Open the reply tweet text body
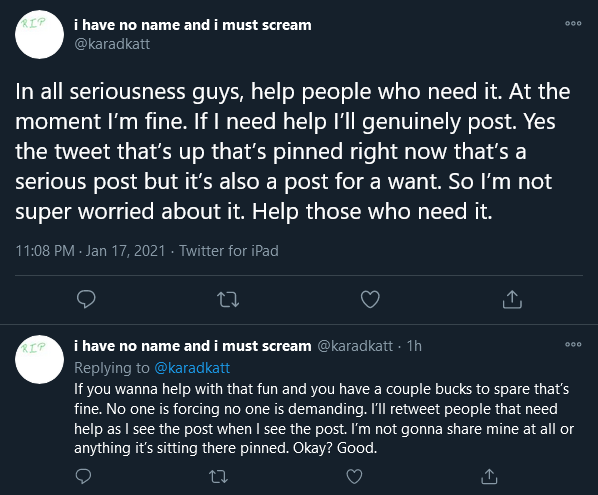 [324, 418]
